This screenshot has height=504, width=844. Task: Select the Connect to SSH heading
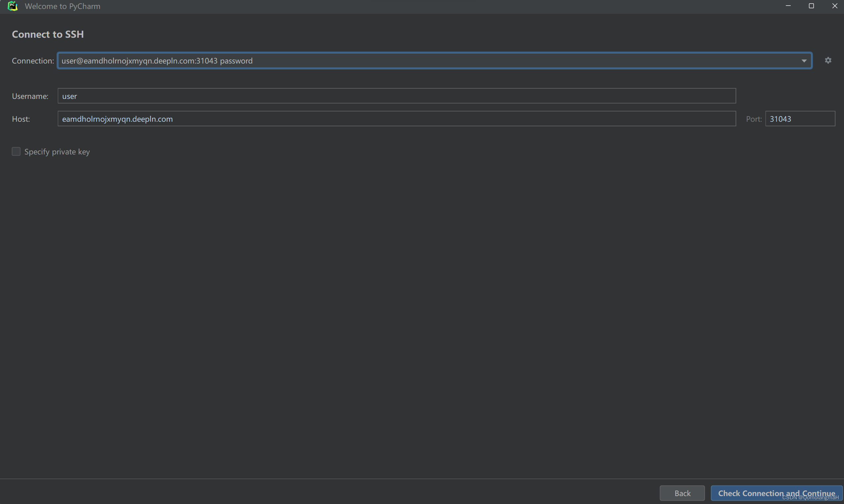point(48,34)
